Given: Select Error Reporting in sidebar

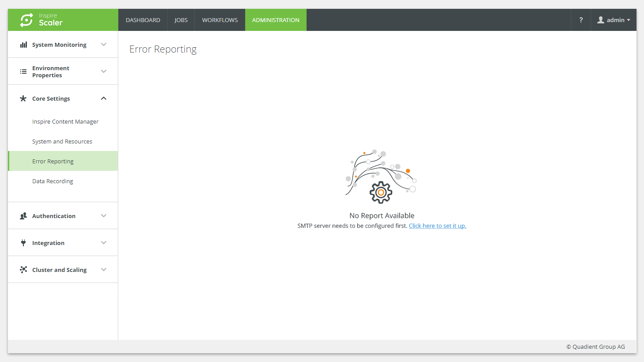Looking at the screenshot, I should pyautogui.click(x=63, y=161).
